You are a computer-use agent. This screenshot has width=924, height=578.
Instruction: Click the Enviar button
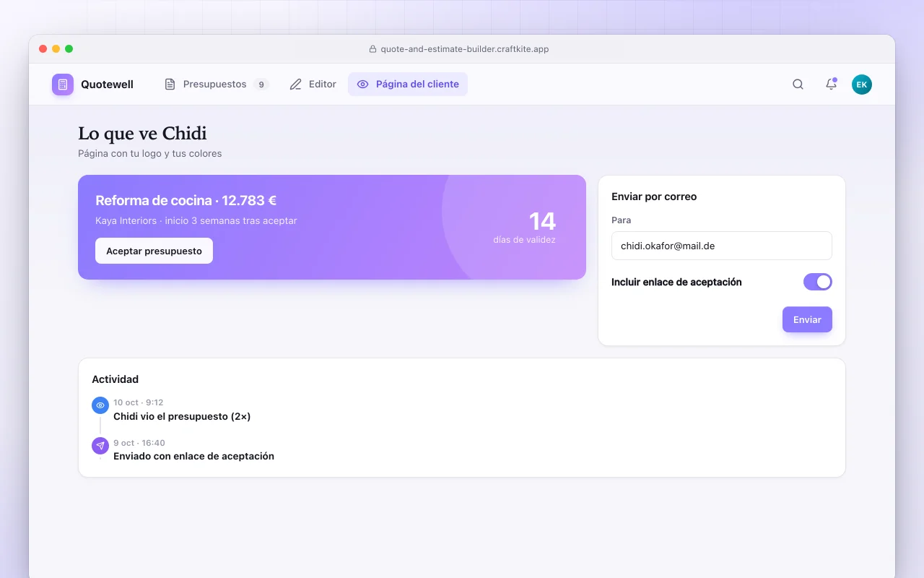pos(807,319)
